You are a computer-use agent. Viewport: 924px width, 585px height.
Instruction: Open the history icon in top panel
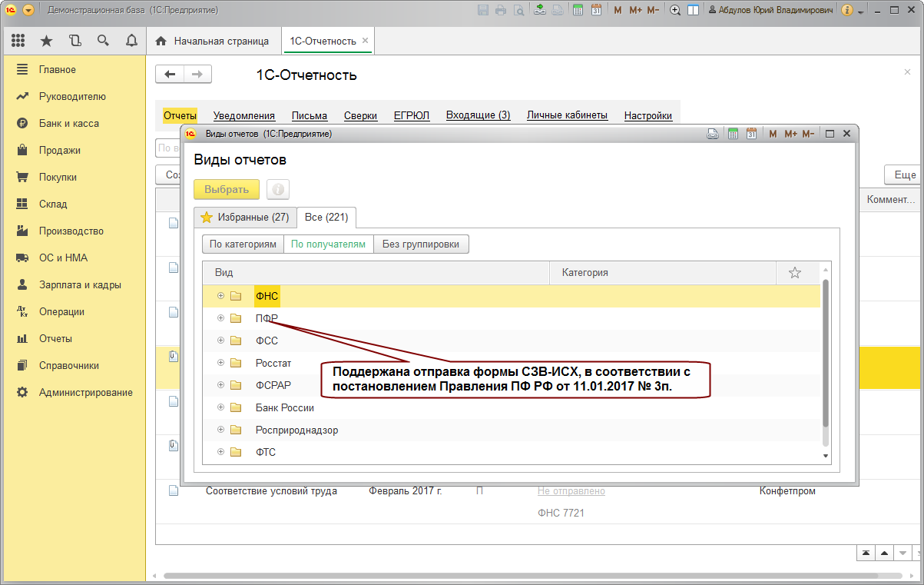(75, 41)
